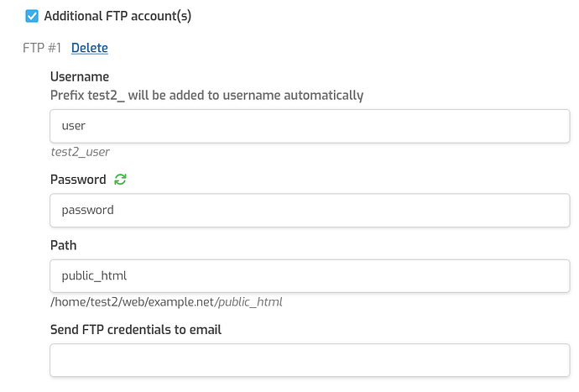
Task: Click the 'Additional FTP account(s)' label text
Action: 117,16
